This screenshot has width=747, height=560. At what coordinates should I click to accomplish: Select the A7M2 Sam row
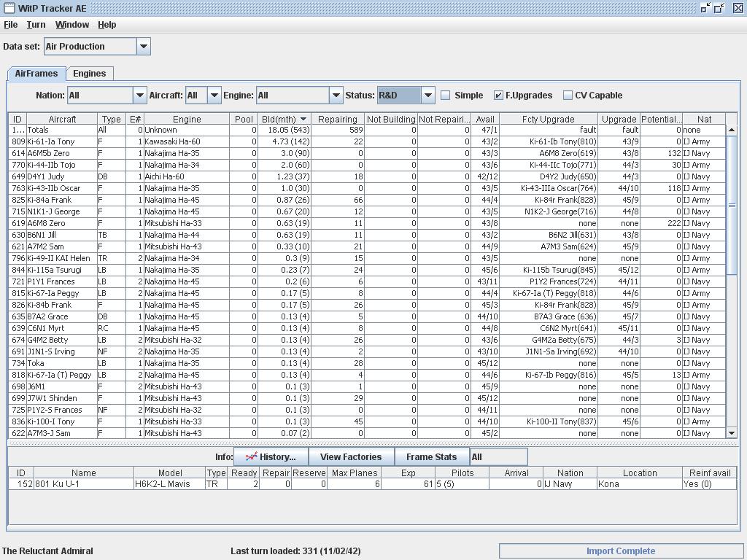pos(367,246)
